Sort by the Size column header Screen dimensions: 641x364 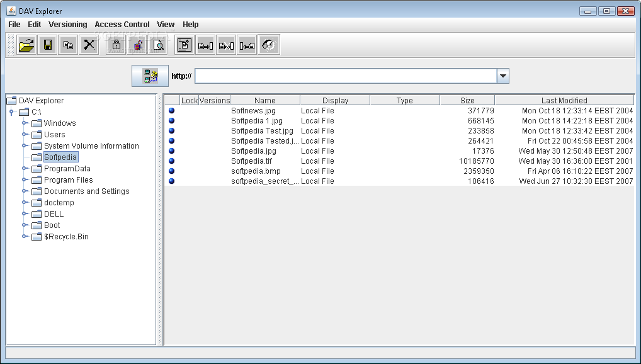(x=467, y=100)
